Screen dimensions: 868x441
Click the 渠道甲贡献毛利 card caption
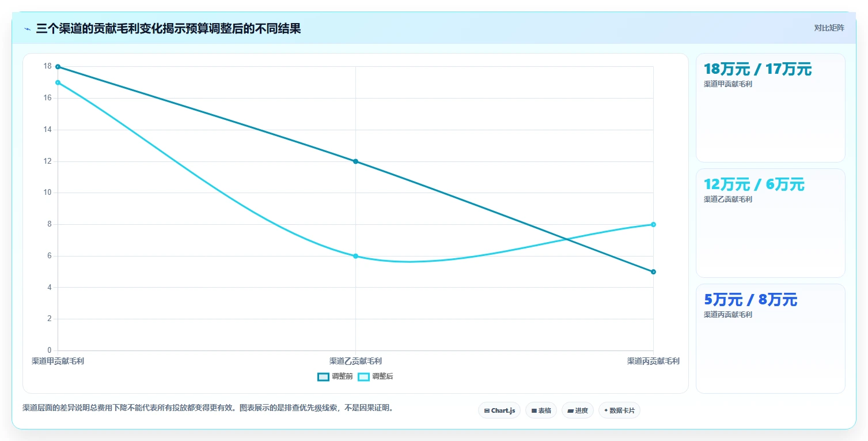[728, 84]
